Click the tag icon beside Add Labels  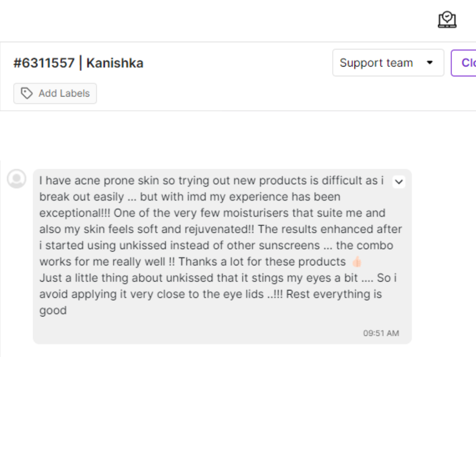(x=27, y=93)
